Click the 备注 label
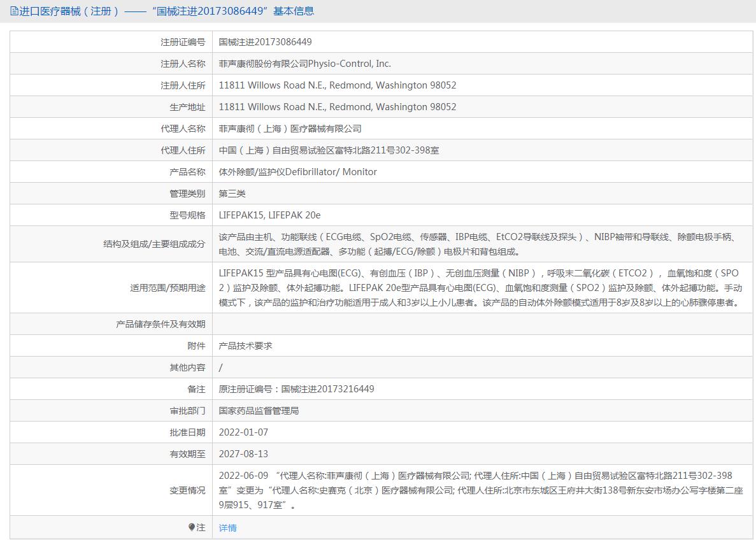This screenshot has height=540, width=756. point(196,389)
